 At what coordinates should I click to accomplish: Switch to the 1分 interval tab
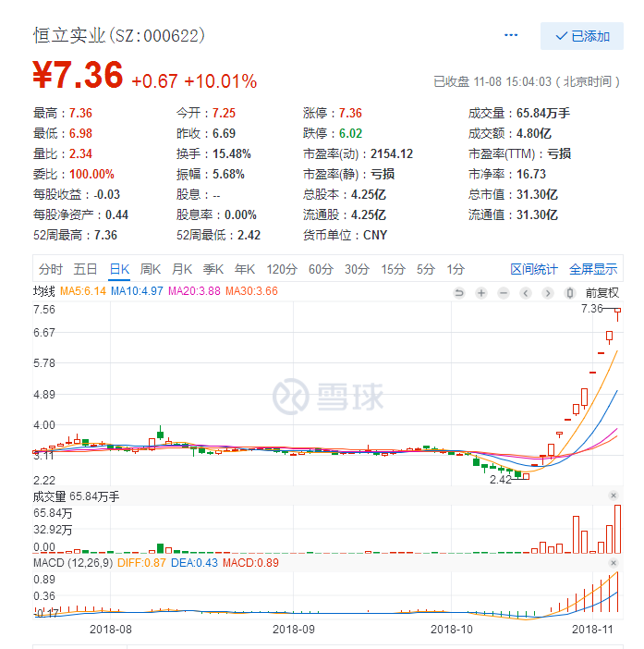(x=456, y=269)
